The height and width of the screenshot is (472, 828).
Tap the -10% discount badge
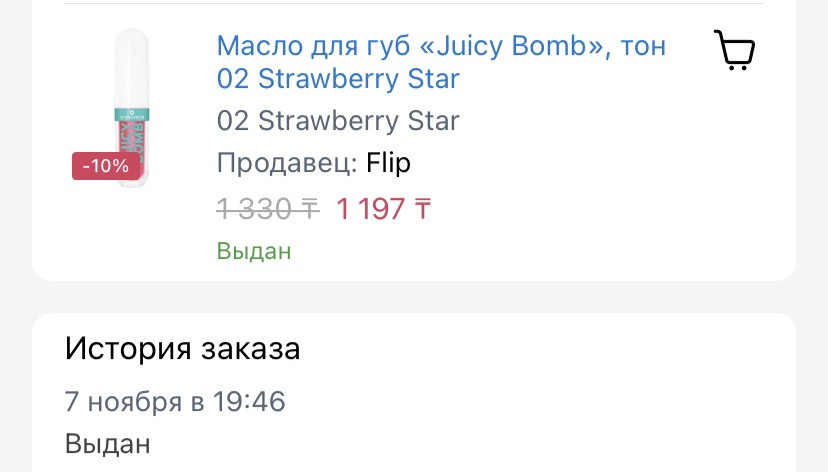point(105,166)
